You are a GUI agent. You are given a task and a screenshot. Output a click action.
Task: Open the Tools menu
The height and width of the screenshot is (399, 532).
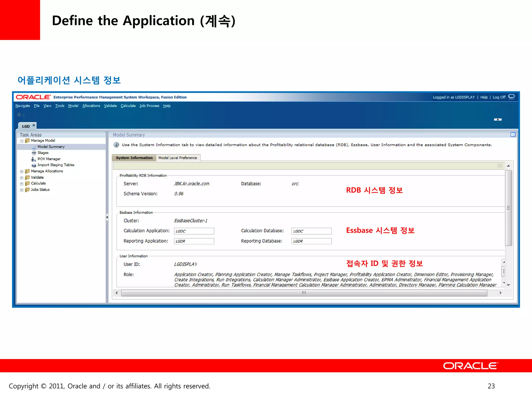click(60, 106)
